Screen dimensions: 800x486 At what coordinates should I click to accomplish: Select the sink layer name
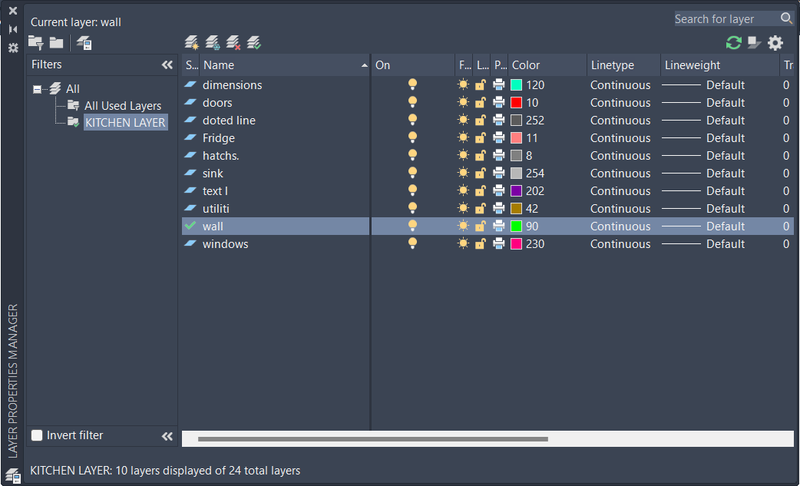pyautogui.click(x=212, y=173)
